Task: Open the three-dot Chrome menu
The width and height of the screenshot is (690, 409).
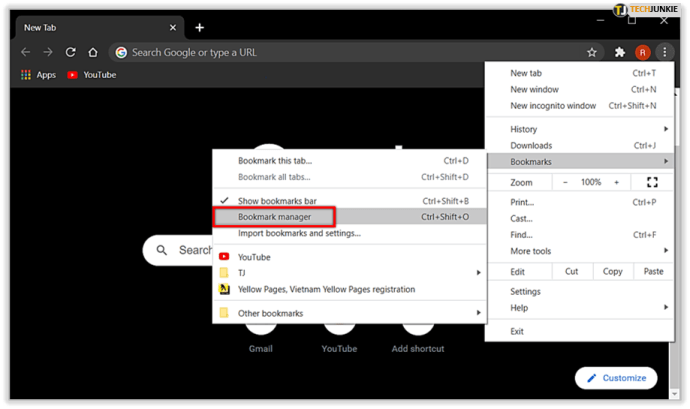Action: pyautogui.click(x=664, y=52)
